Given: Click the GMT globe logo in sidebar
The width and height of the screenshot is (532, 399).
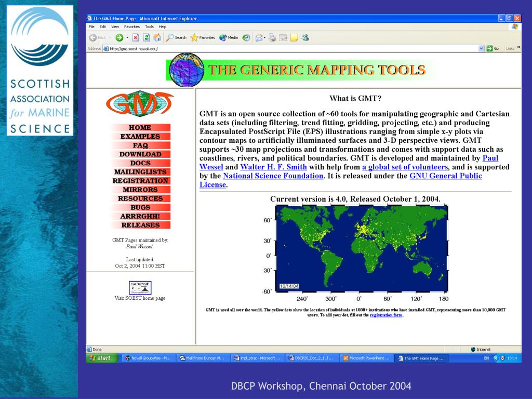Looking at the screenshot, I should point(140,103).
